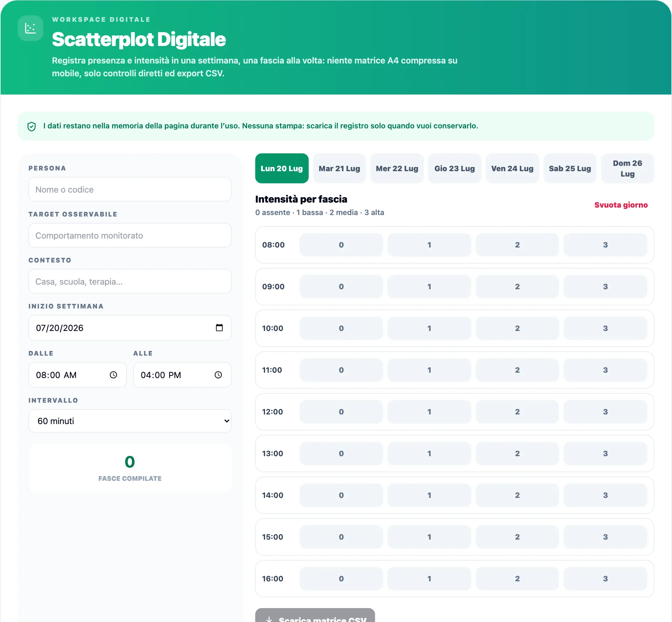Viewport: 672px width, 622px height.
Task: Click the Contesto input field
Action: click(x=130, y=281)
